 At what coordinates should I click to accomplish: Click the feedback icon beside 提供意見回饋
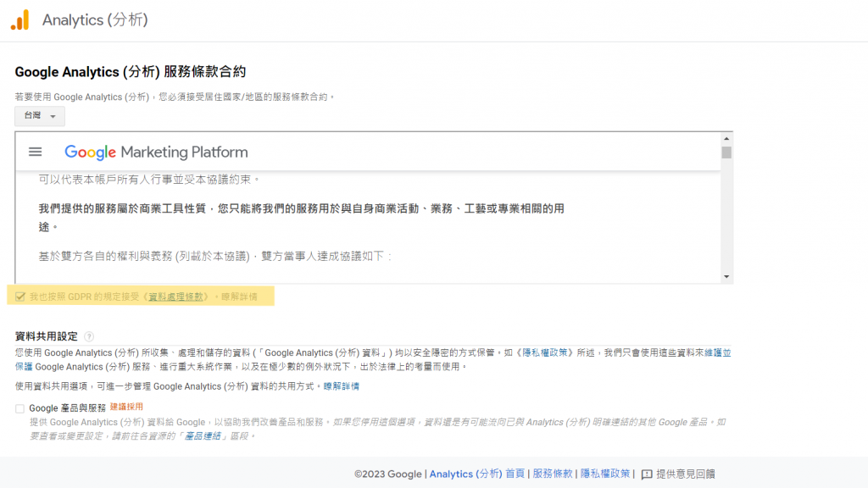point(647,474)
